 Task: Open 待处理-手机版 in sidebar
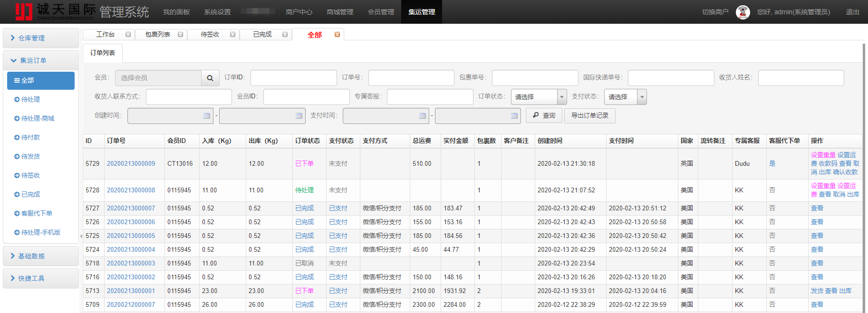(41, 232)
